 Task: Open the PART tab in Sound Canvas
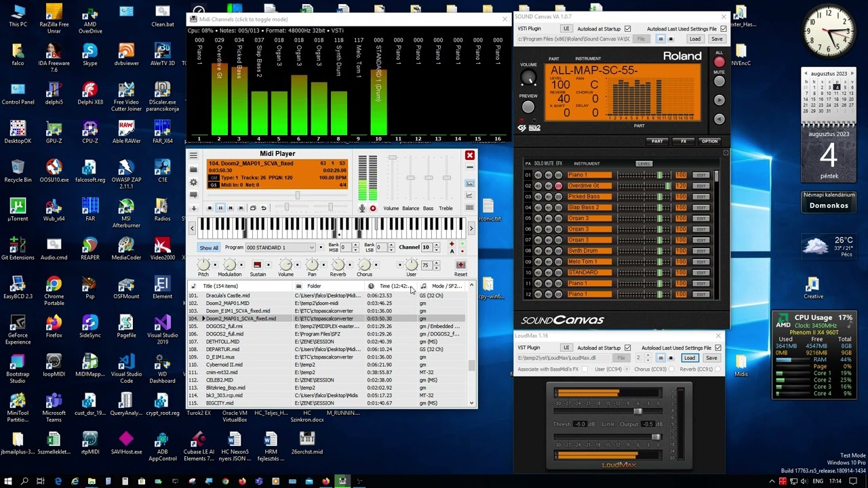tap(657, 141)
